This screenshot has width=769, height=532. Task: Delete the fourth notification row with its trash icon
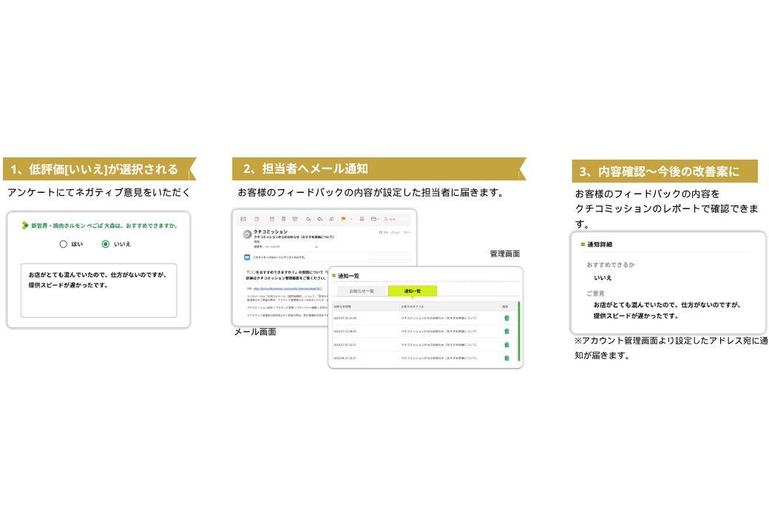click(507, 358)
